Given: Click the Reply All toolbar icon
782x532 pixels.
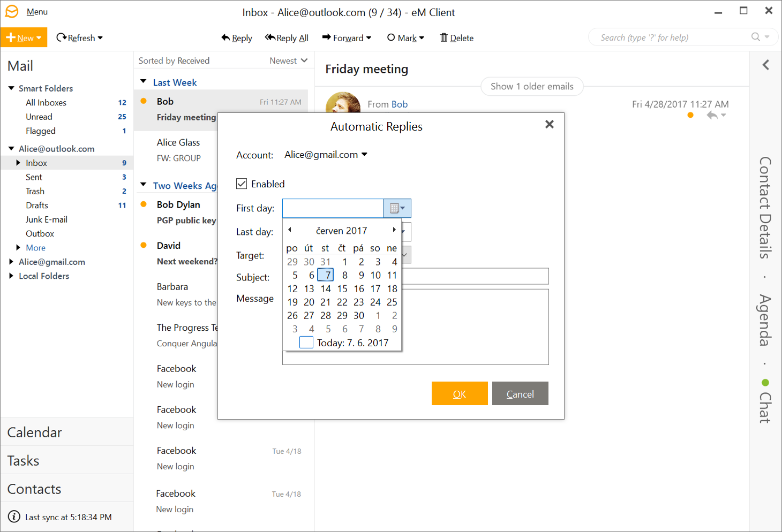Looking at the screenshot, I should (270, 37).
